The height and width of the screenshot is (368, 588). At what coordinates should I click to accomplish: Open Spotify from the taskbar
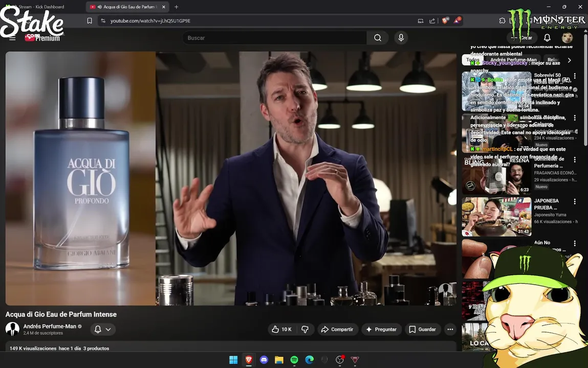tap(294, 360)
